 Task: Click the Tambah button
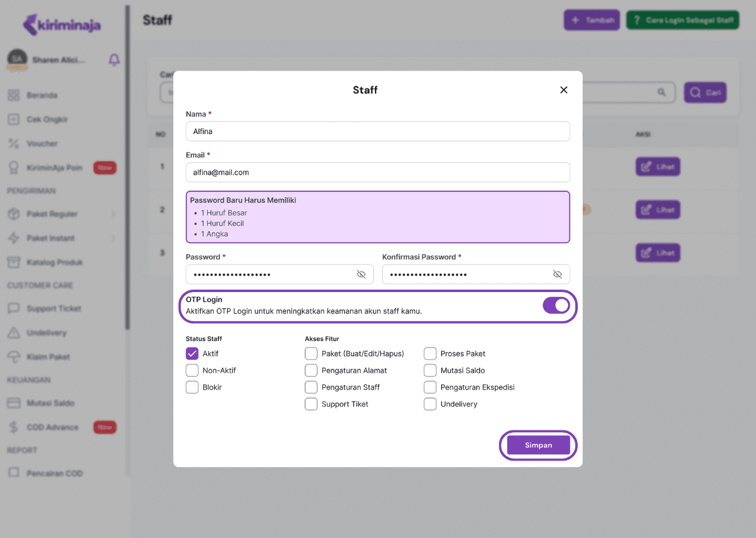click(591, 20)
